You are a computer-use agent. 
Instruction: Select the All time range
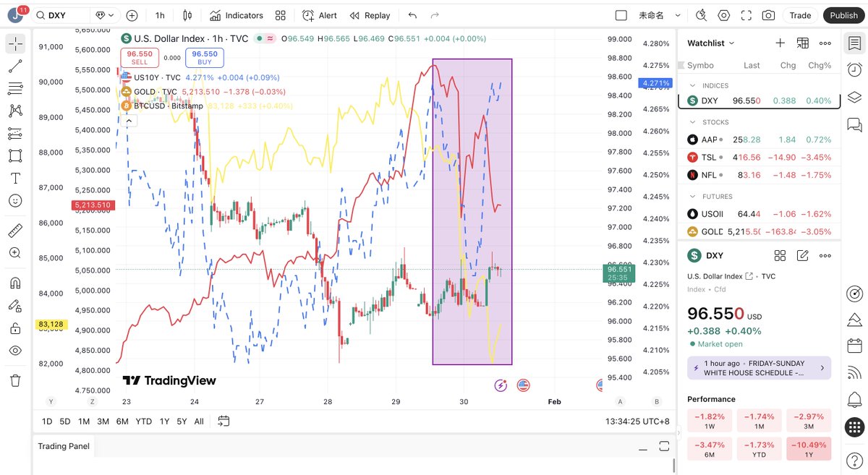coord(199,421)
